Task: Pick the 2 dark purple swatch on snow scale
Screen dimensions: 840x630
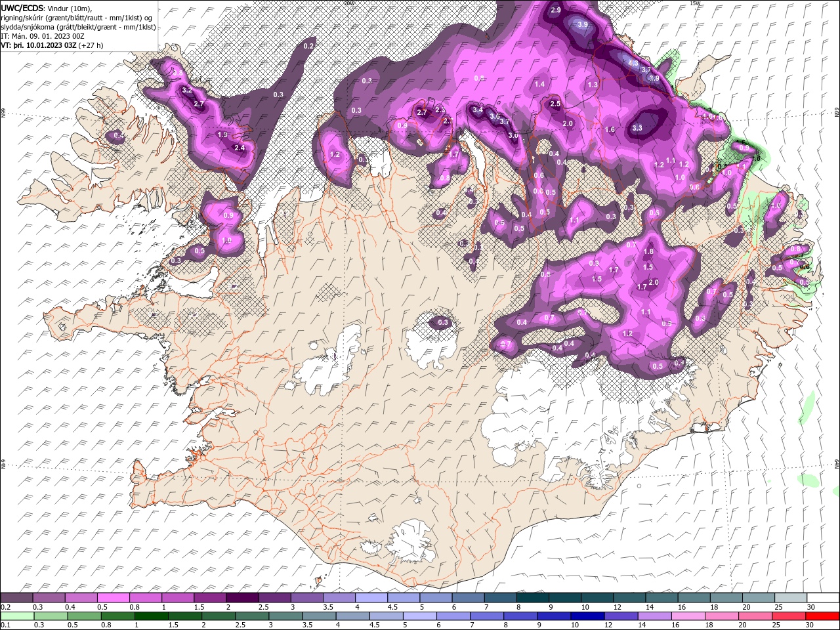Action: click(242, 598)
